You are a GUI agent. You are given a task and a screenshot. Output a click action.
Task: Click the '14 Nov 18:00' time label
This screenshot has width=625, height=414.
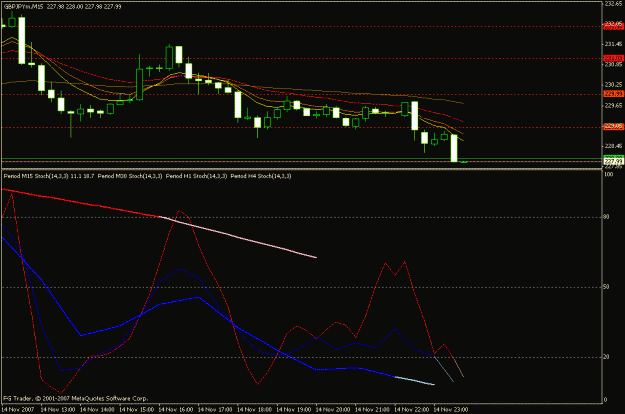(254, 409)
